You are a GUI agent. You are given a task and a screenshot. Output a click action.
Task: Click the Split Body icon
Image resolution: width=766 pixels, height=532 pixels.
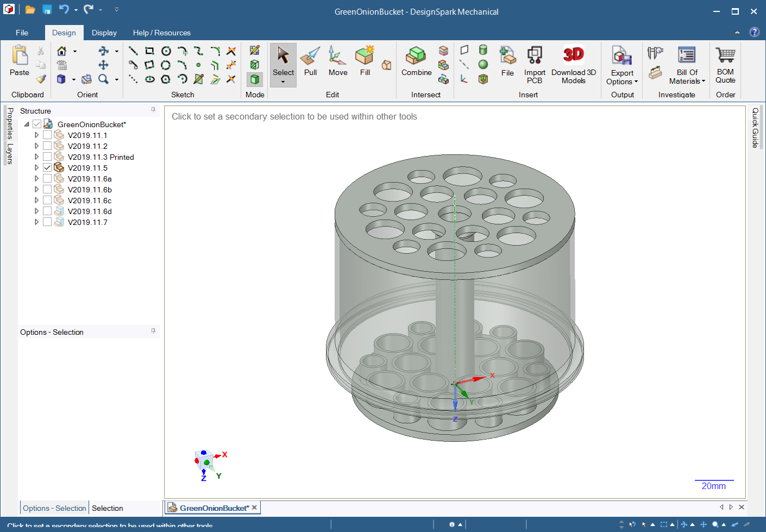tap(443, 51)
